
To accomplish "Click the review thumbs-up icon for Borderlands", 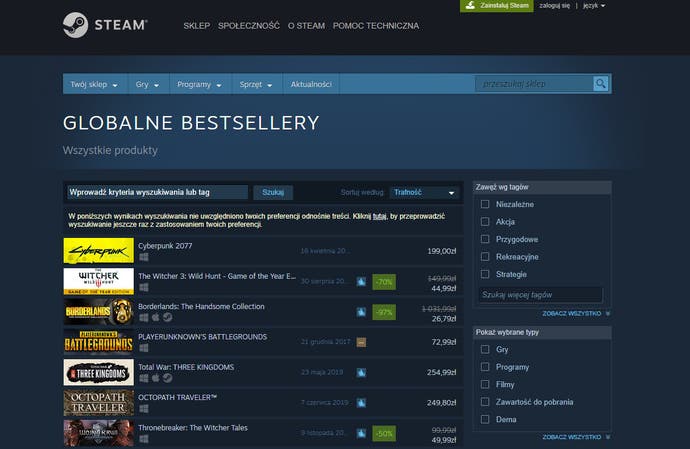I will pos(361,312).
